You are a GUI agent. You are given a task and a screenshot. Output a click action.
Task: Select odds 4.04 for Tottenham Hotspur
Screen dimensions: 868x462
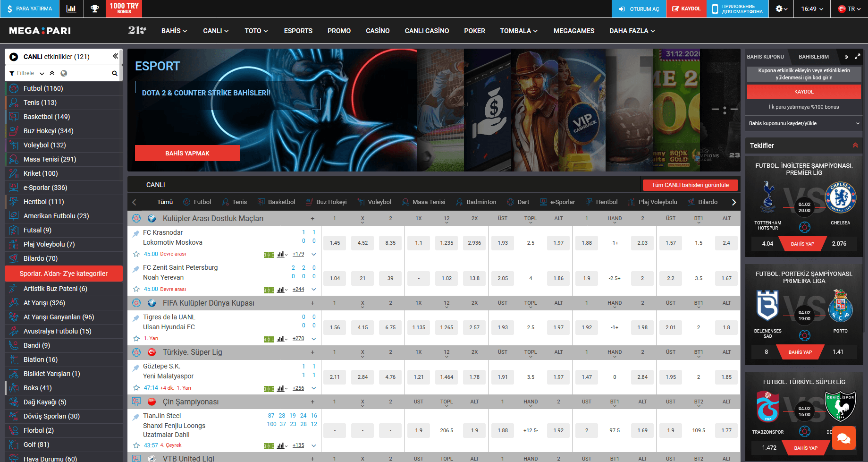pyautogui.click(x=767, y=244)
